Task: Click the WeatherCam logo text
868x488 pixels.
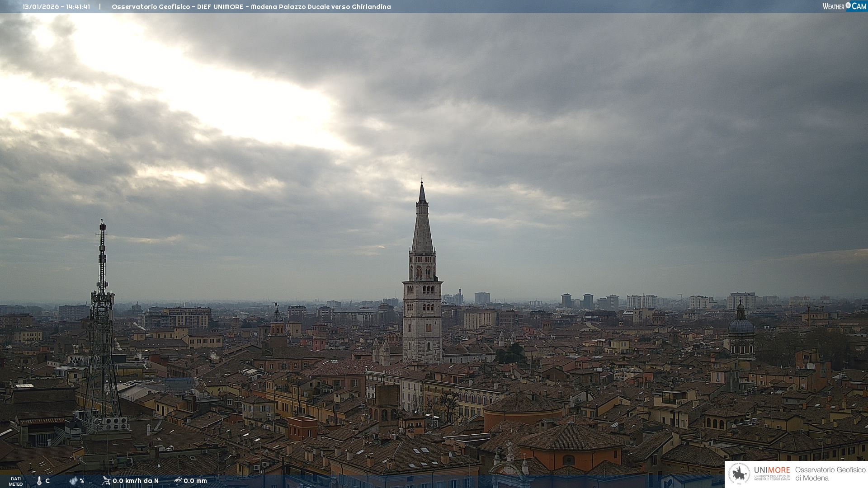Action: pyautogui.click(x=833, y=6)
